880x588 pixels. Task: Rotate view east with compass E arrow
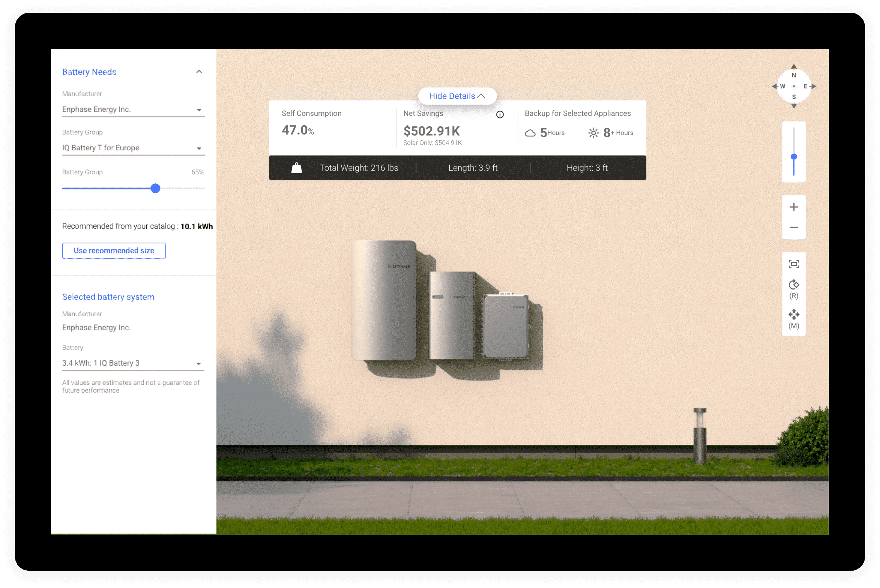[813, 86]
